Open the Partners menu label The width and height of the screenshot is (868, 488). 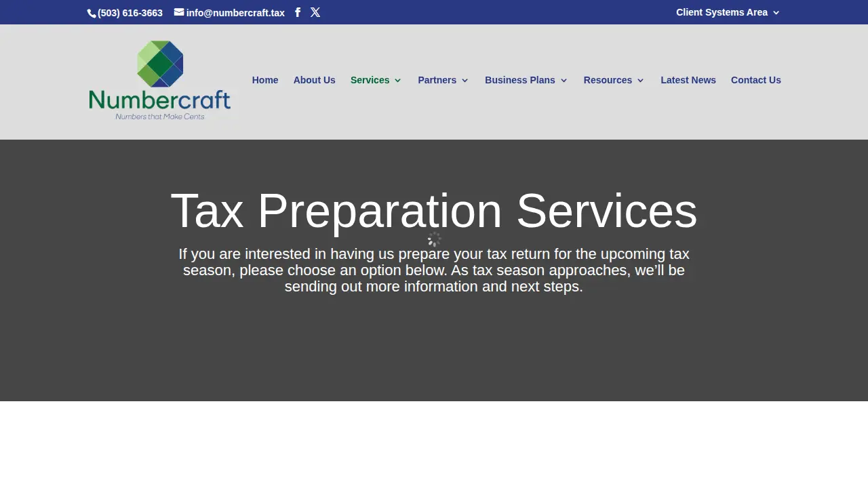tap(437, 80)
